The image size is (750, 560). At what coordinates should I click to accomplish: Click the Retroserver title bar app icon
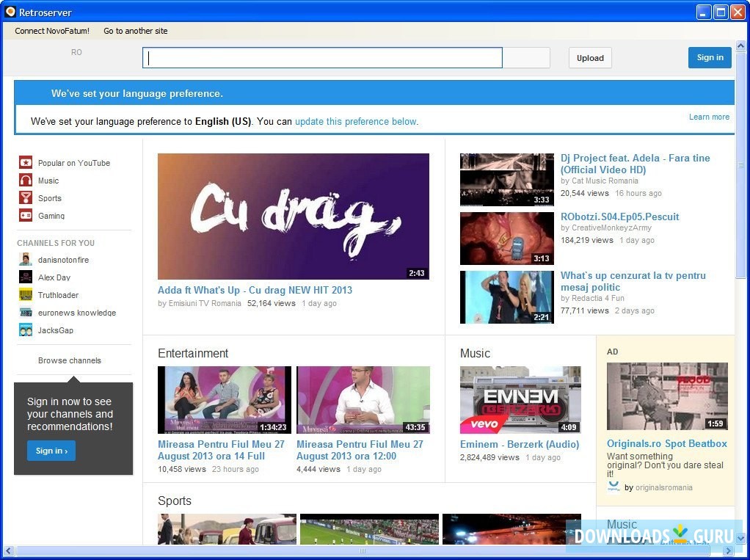click(10, 12)
